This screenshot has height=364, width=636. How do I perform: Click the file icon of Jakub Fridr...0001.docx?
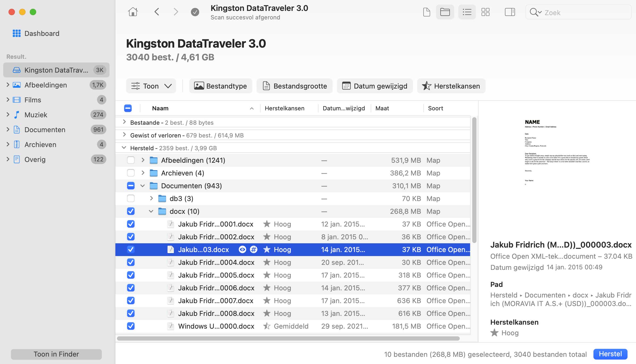pyautogui.click(x=170, y=224)
